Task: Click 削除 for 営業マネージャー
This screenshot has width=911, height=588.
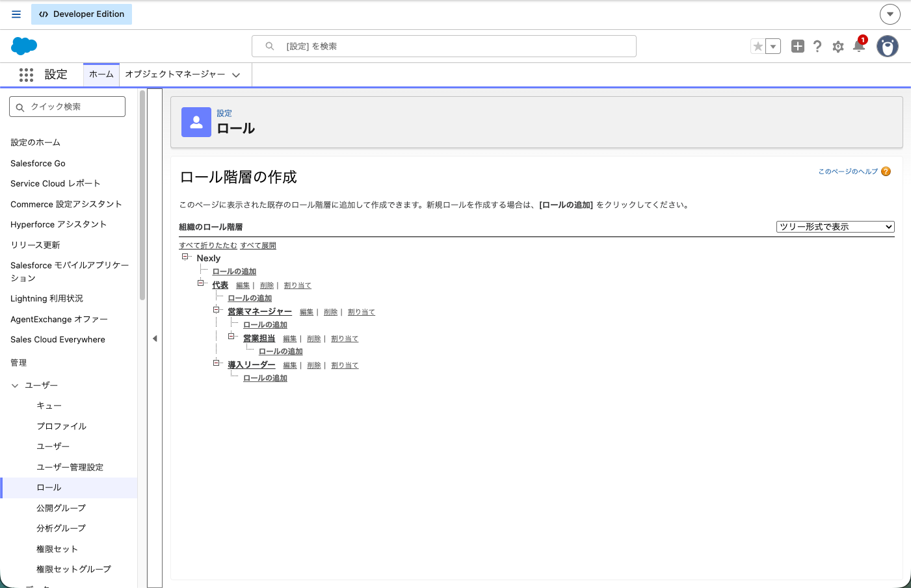Action: click(330, 313)
